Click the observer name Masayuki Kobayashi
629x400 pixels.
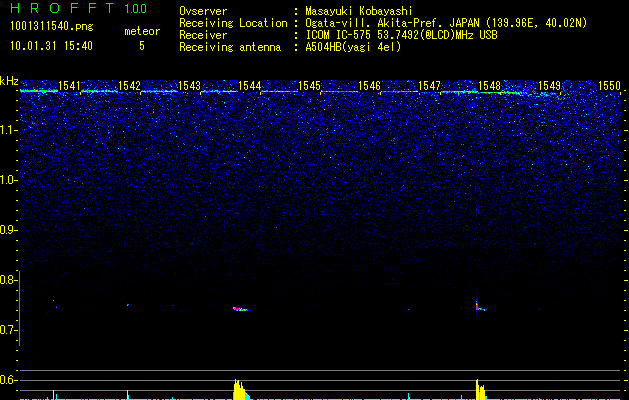(359, 11)
